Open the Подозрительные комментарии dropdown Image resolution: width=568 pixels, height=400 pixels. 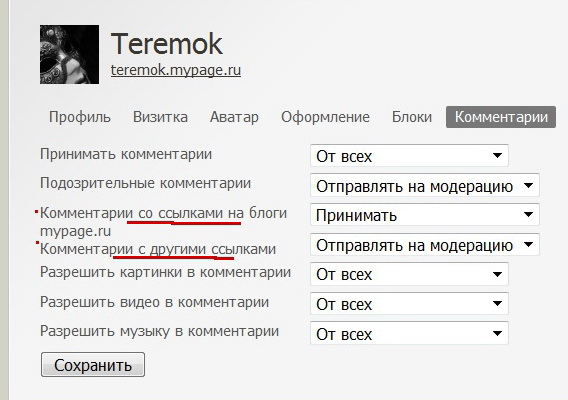425,186
